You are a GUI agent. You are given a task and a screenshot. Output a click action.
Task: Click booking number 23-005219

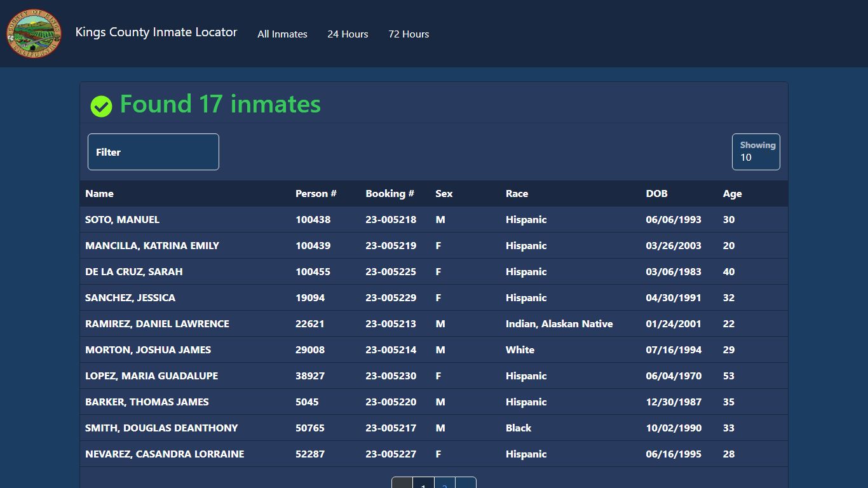391,246
